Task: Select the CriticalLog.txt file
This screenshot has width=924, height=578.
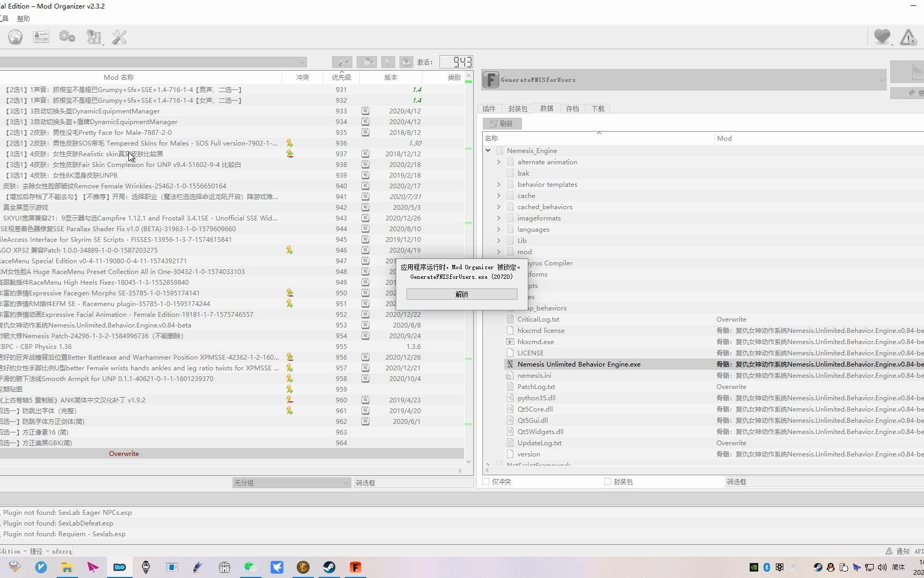Action: click(538, 319)
